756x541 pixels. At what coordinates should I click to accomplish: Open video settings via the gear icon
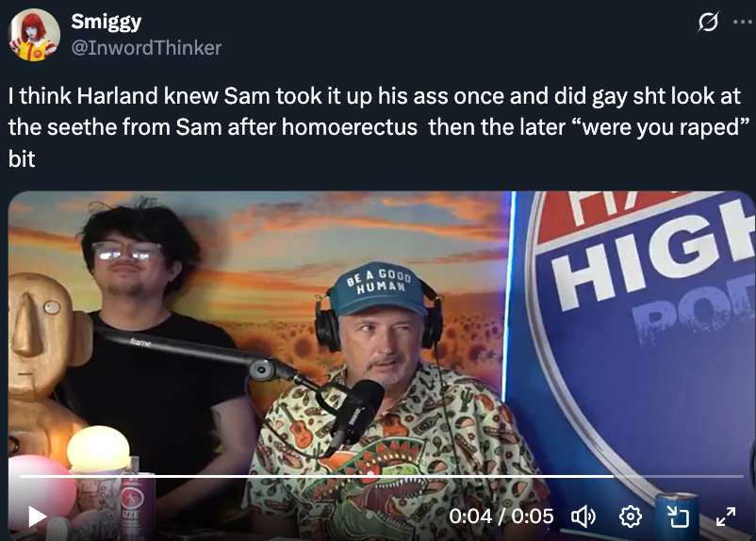pos(631,516)
